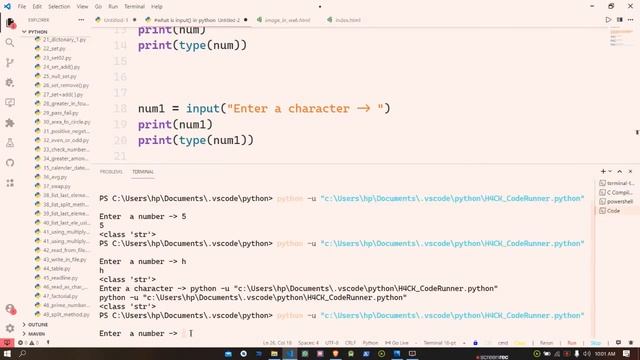Open file 44_table.py
Viewport: 640px width, 360px height.
(56, 269)
